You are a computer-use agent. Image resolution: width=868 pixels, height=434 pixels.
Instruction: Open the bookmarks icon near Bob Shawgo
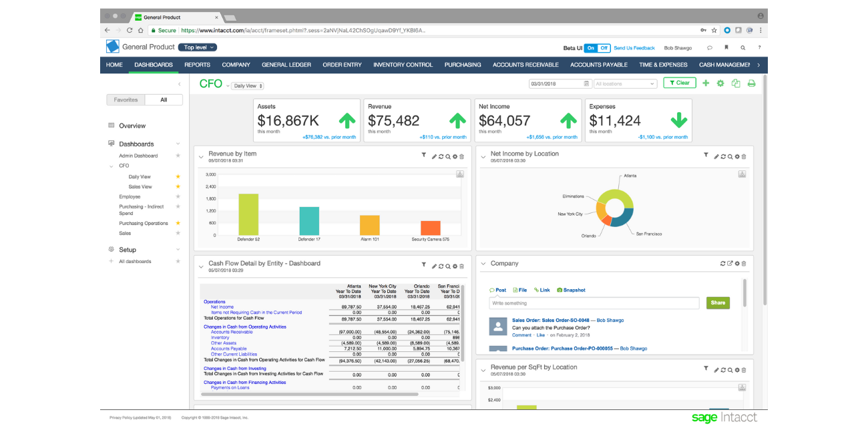click(x=726, y=47)
